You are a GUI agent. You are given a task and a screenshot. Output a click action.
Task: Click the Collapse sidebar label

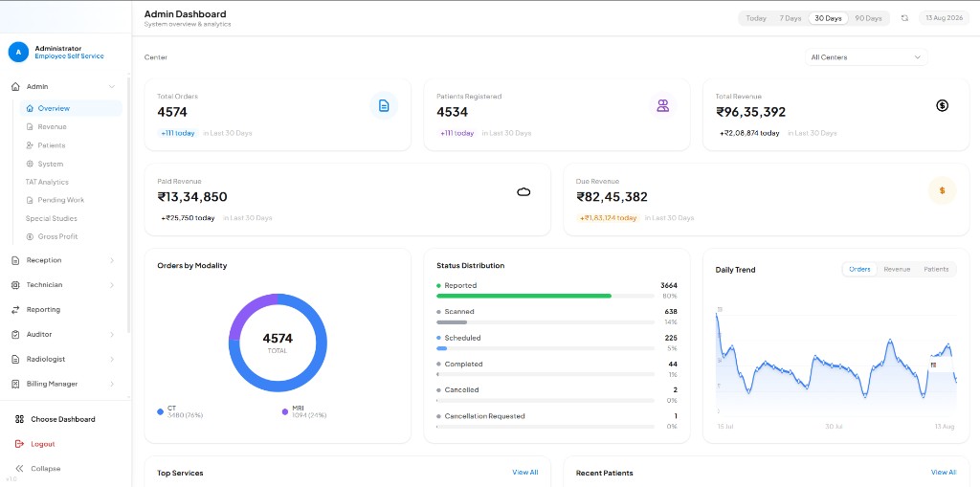pyautogui.click(x=46, y=468)
